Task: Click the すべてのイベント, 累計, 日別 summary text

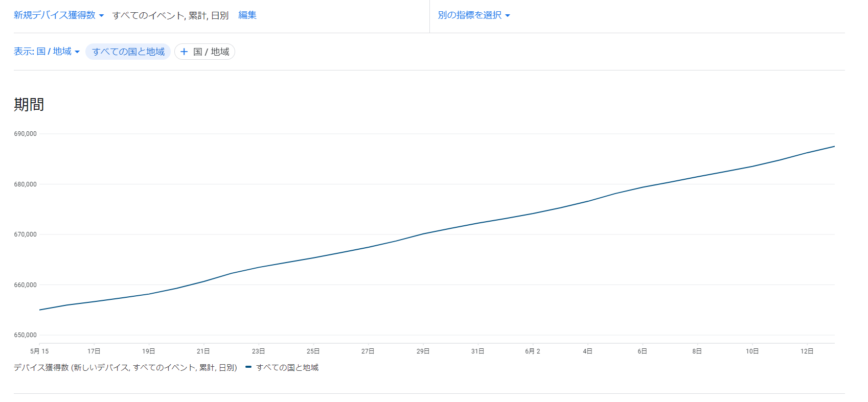Action: click(x=170, y=15)
